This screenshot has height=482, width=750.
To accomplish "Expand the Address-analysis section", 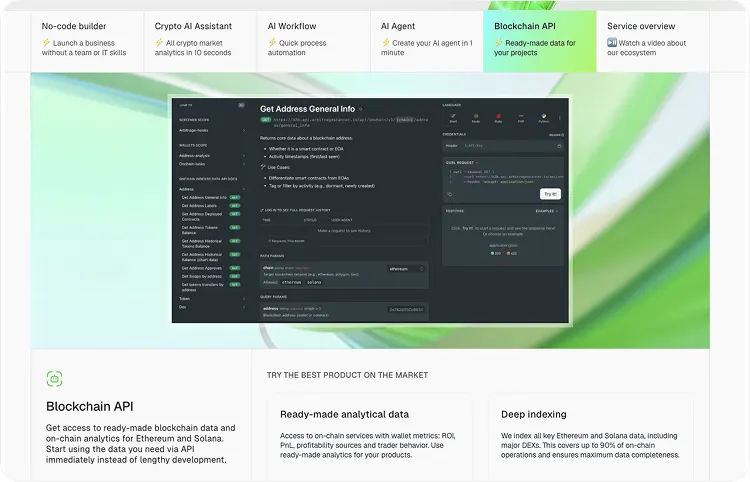I will click(x=212, y=155).
